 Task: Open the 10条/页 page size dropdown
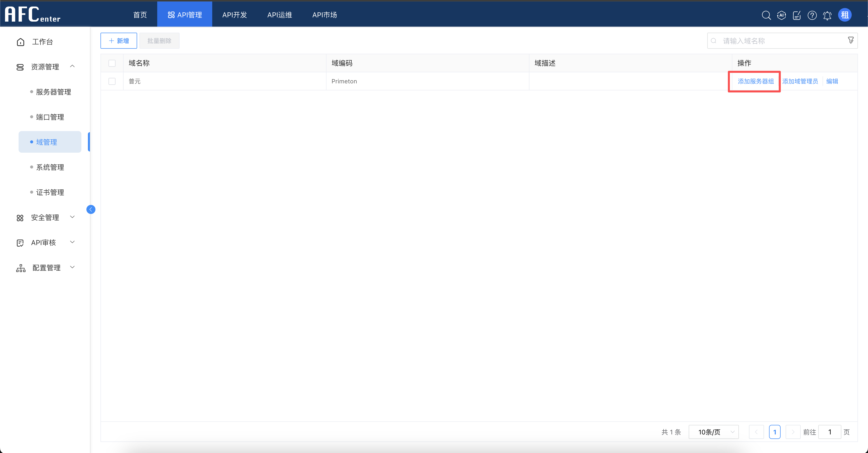coord(714,432)
